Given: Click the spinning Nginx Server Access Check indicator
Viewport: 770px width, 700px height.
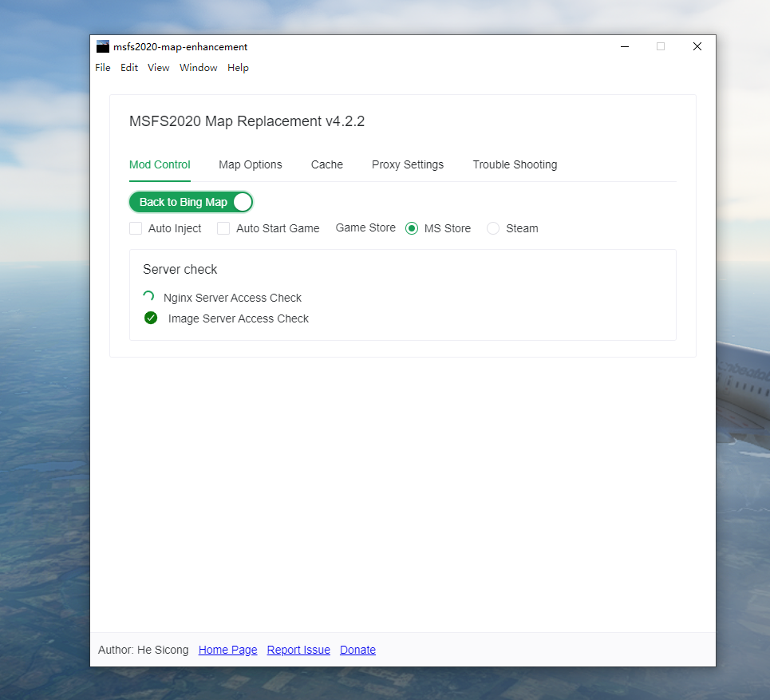Looking at the screenshot, I should pyautogui.click(x=148, y=296).
